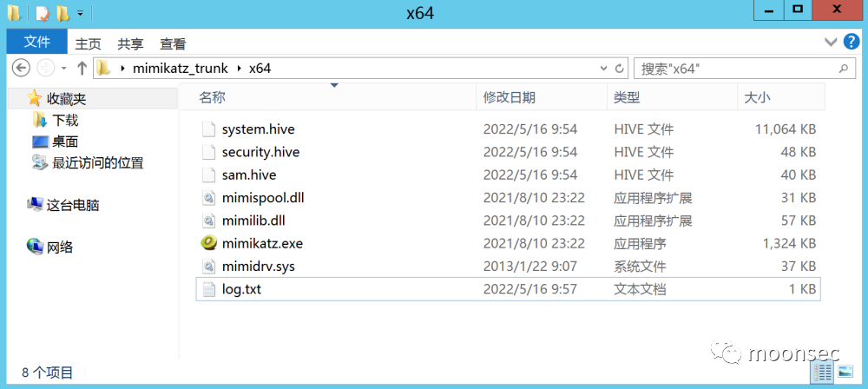
Task: Expand the ribbon with the chevron
Action: point(831,43)
